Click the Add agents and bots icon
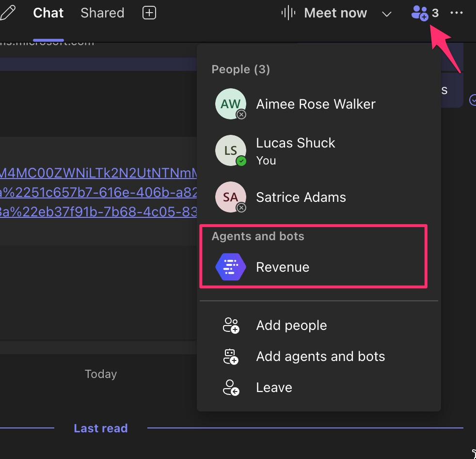The image size is (476, 459). click(231, 357)
